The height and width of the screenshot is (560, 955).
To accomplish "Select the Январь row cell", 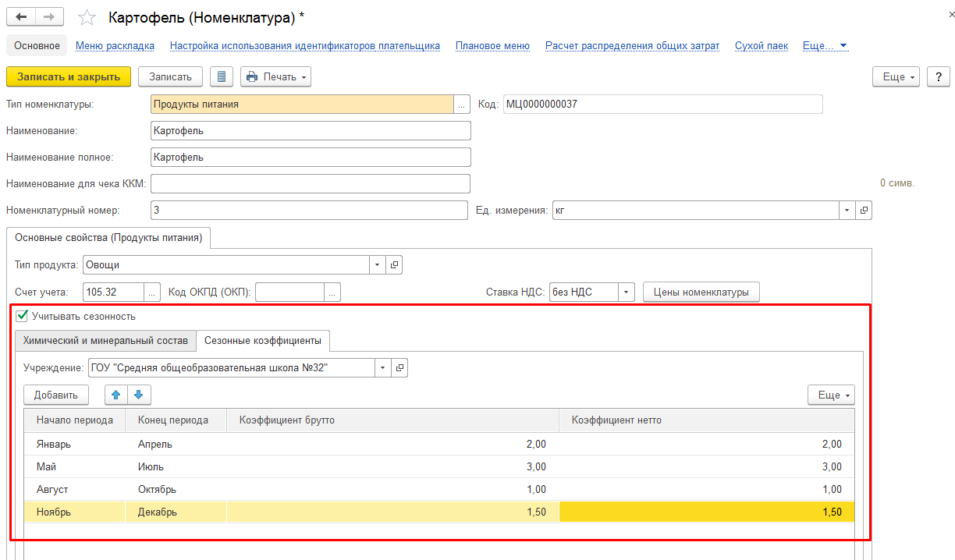I will (75, 444).
